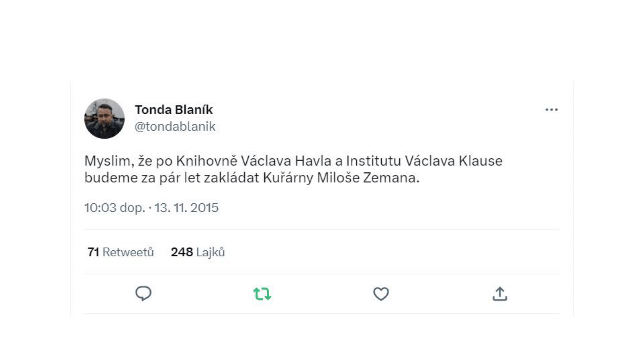View the list of 71 Retweetů
The height and width of the screenshot is (362, 644).
click(x=120, y=252)
